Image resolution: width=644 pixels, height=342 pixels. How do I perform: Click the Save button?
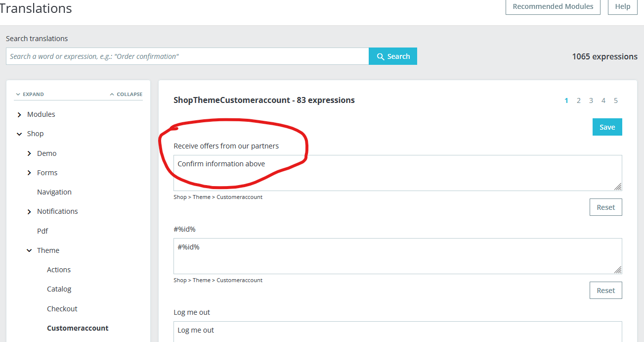coord(607,127)
